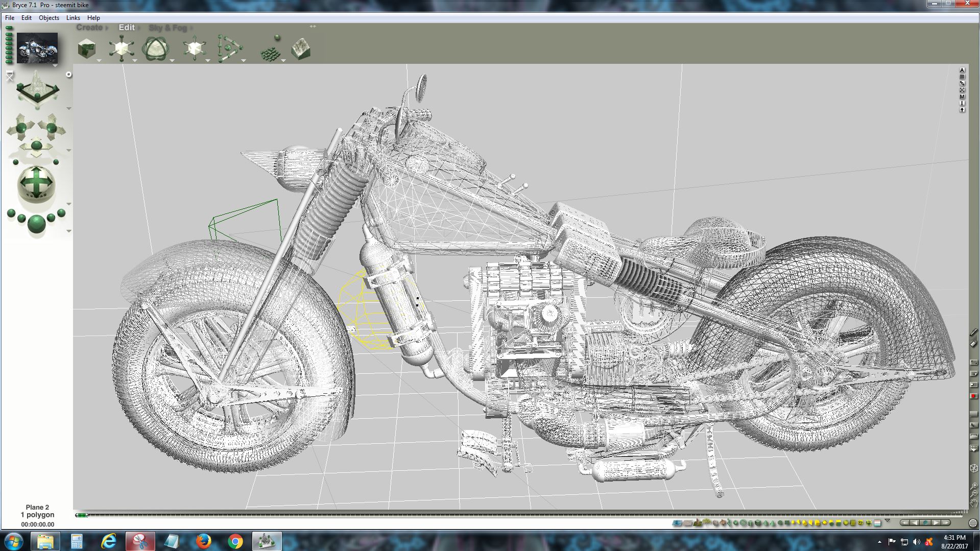Select the Rotate tool ring icon
This screenshot has height=551, width=980.
point(155,49)
